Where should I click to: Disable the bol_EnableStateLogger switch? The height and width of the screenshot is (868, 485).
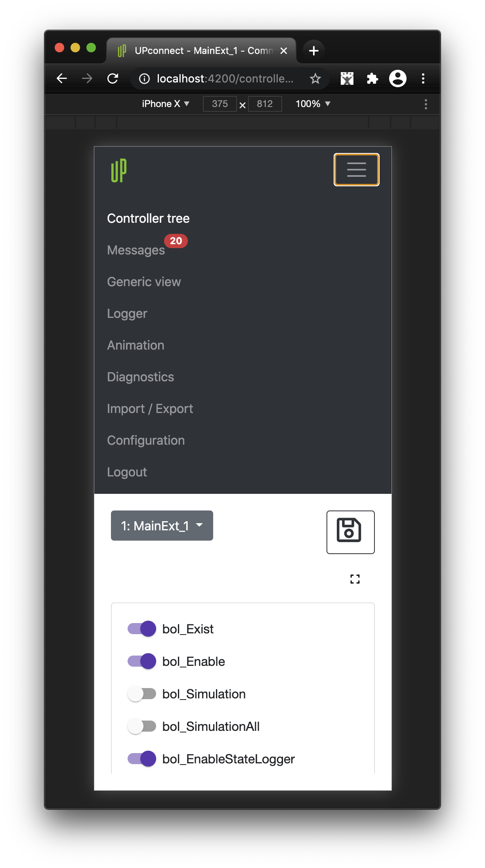[142, 759]
